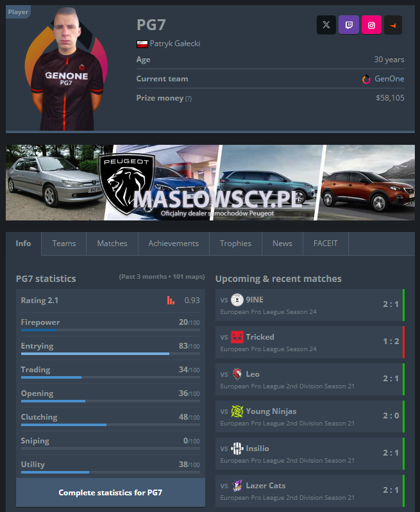
Task: Click Complete statistics for PG7 button
Action: tap(110, 493)
